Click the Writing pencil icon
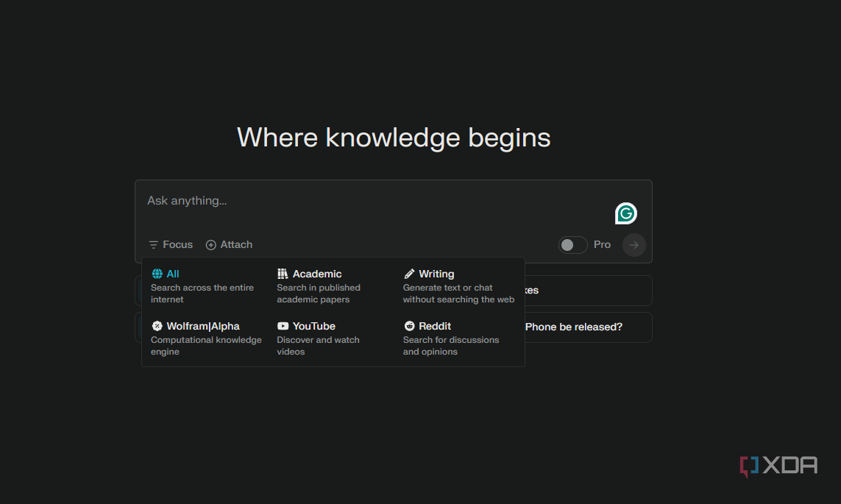 408,274
